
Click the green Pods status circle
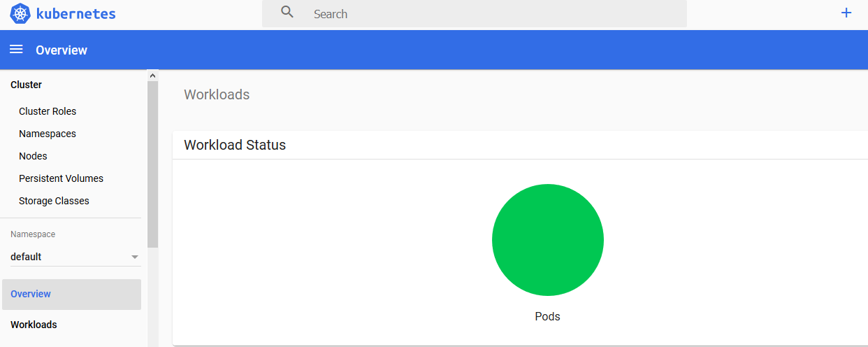click(548, 240)
